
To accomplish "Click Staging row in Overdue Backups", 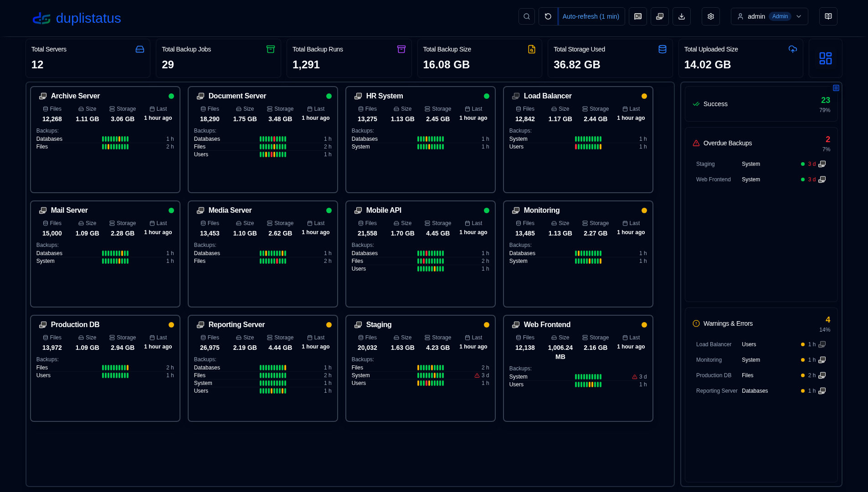I will point(761,164).
